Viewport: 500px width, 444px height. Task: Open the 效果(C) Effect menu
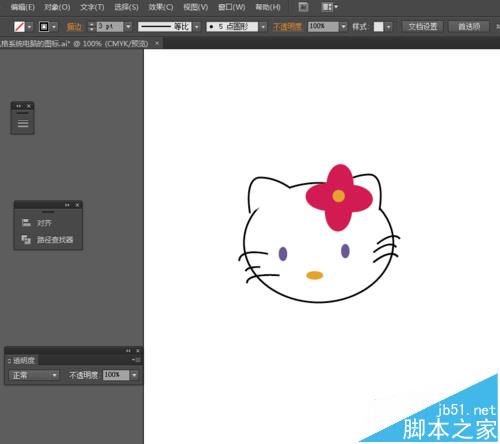click(161, 7)
